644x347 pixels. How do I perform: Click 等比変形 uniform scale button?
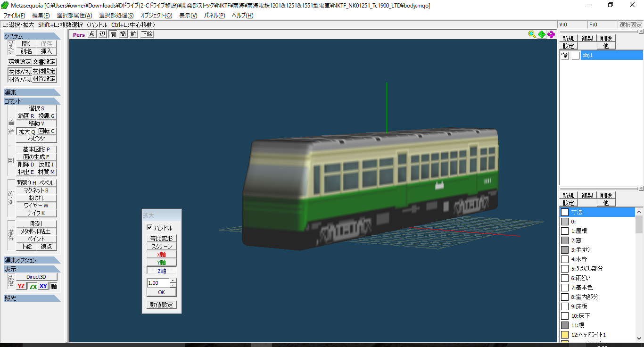[x=161, y=238]
